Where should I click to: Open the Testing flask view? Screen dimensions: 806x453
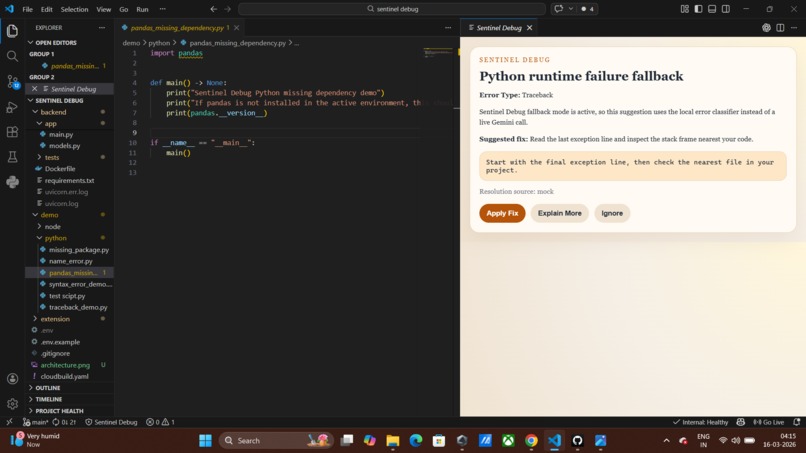pos(12,157)
